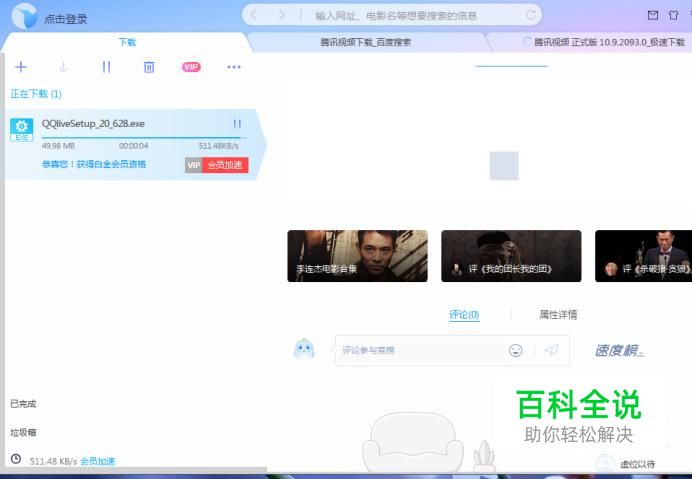Open the emoji smiley picker
692x479 pixels.
point(515,351)
